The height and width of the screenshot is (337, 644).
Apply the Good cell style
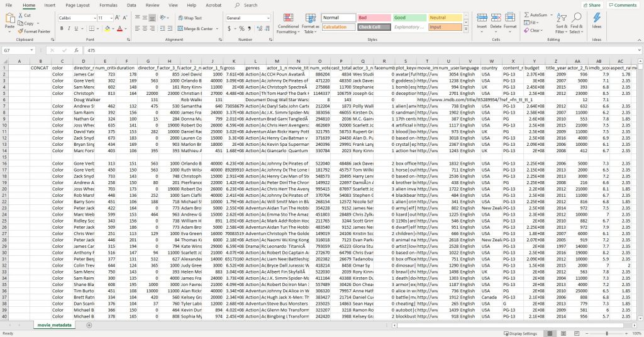click(409, 18)
